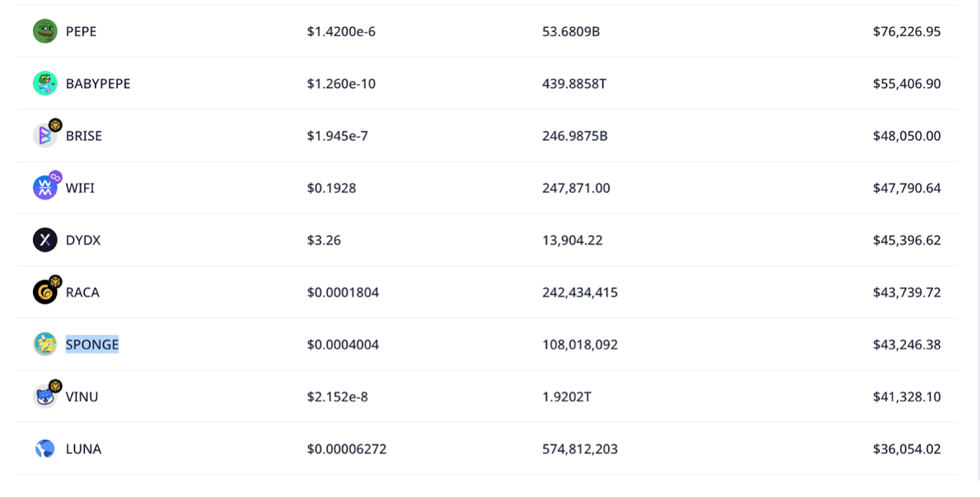Click the WIFI token logo
The height and width of the screenshot is (497, 980).
coord(46,187)
